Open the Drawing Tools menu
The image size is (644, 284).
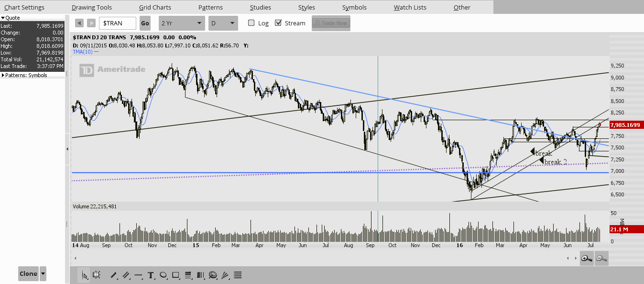92,7
